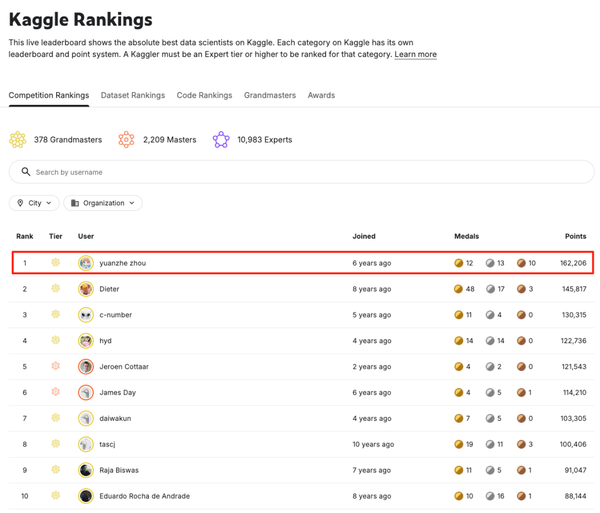Select the Competition Rankings tab
Image resolution: width=600 pixels, height=513 pixels.
pyautogui.click(x=49, y=95)
